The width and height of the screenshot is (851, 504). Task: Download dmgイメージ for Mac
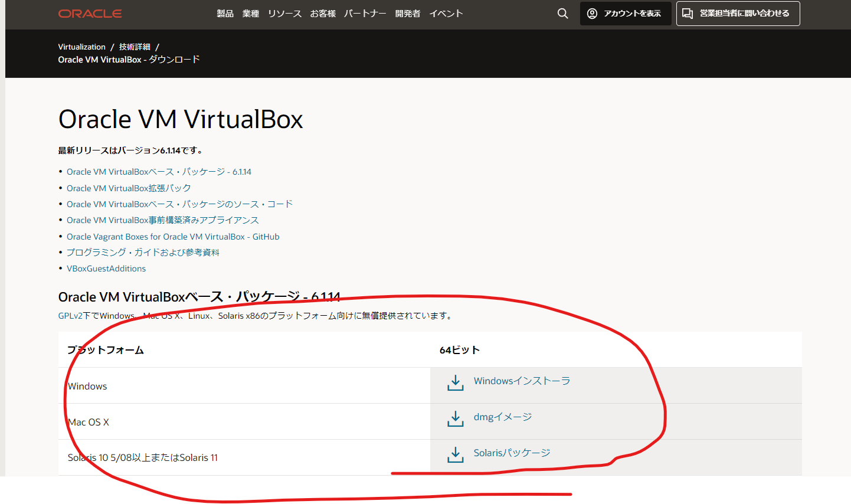503,417
